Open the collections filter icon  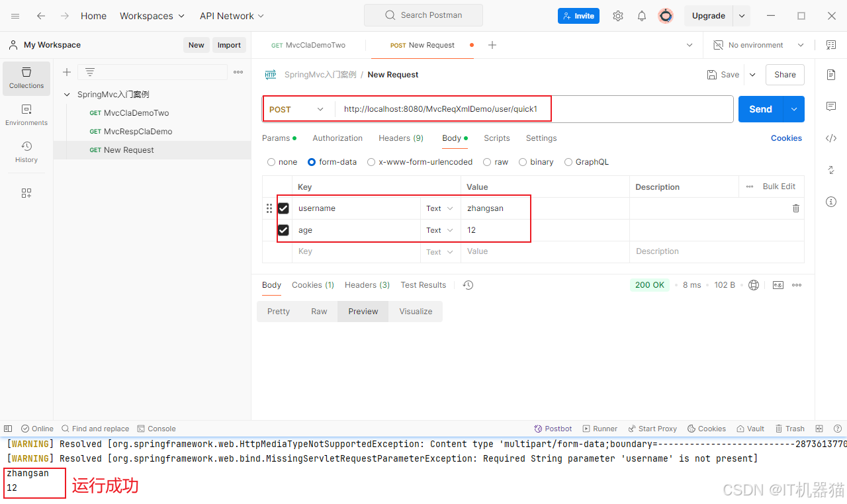pyautogui.click(x=90, y=72)
